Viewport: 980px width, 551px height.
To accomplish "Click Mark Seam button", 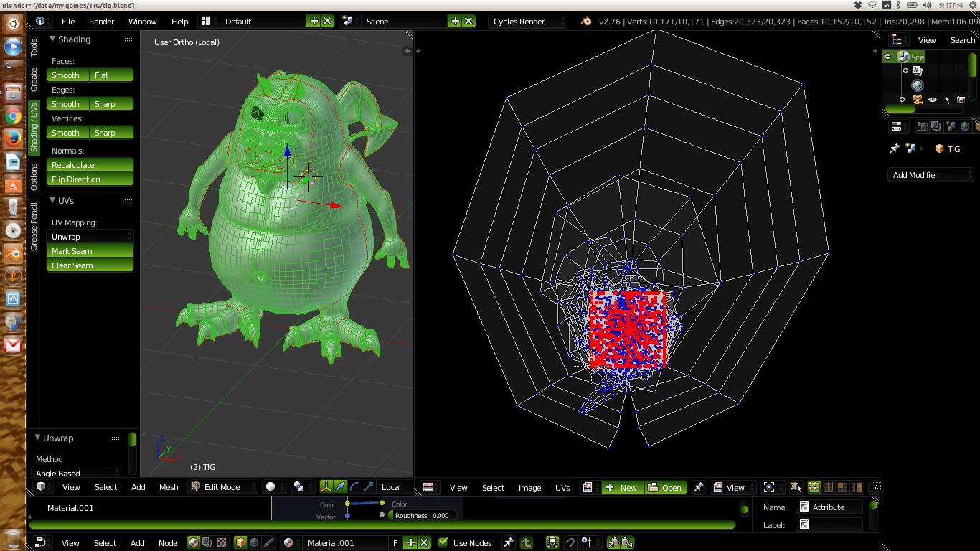I will [90, 250].
